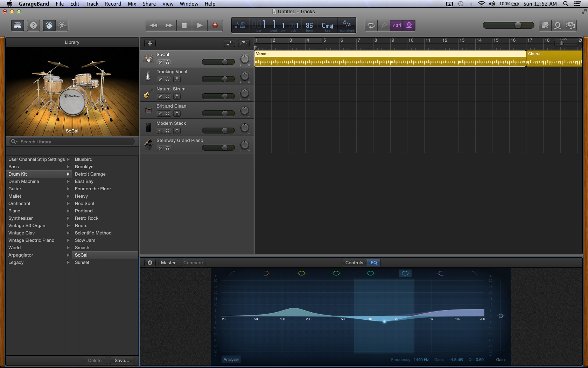Solo the Natural Strum track

point(168,96)
